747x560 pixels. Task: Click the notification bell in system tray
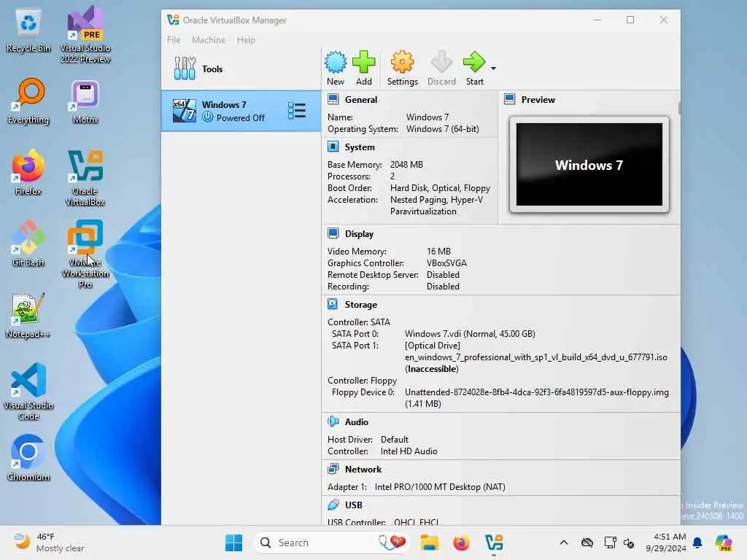click(697, 542)
